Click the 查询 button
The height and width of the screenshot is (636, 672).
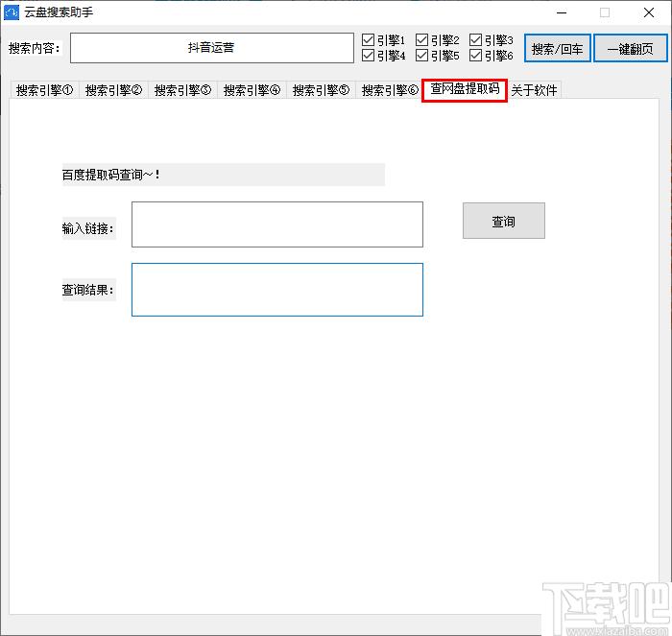coord(504,221)
